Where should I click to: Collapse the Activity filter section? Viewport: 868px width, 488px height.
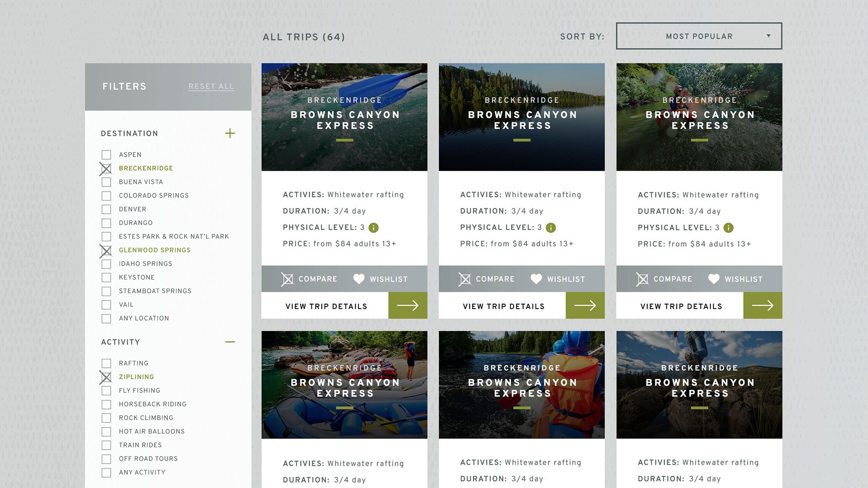pos(230,342)
